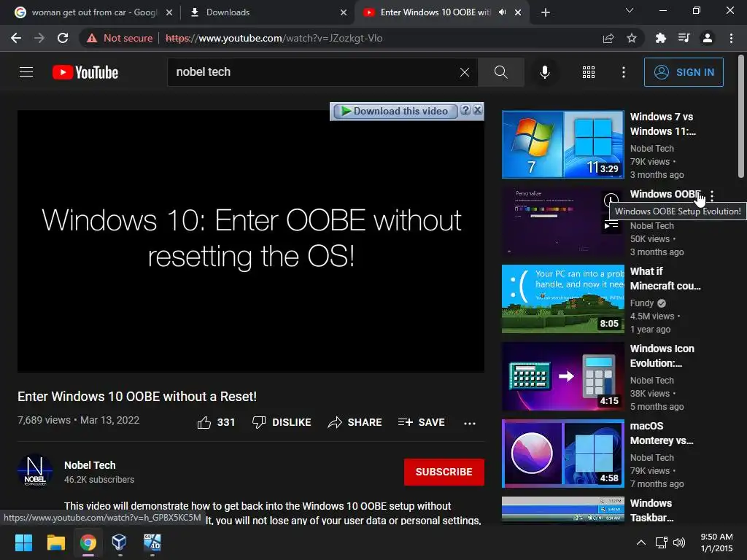
Task: Open Windows OOBE Setup Evolution thumbnail
Action: pos(562,222)
